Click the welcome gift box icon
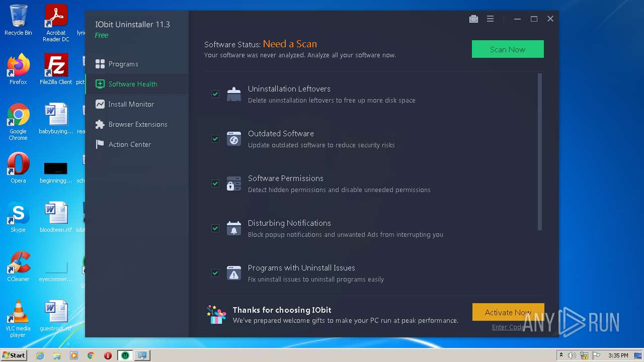 (x=216, y=315)
